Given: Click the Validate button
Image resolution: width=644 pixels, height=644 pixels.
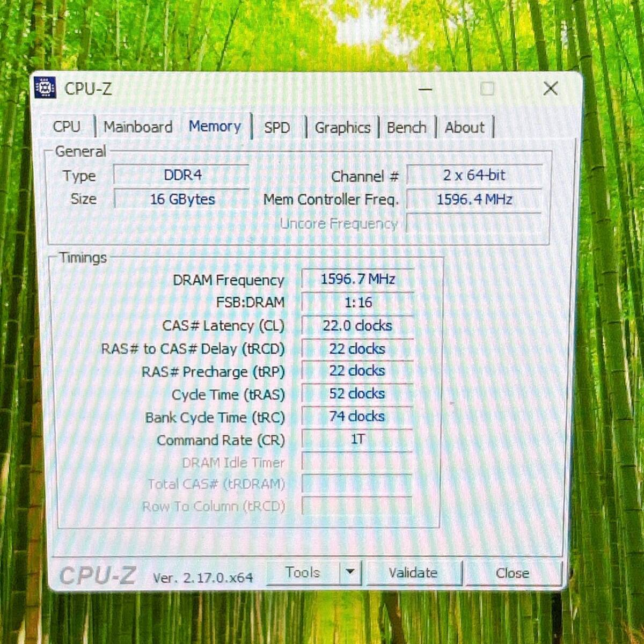Looking at the screenshot, I should click(413, 573).
